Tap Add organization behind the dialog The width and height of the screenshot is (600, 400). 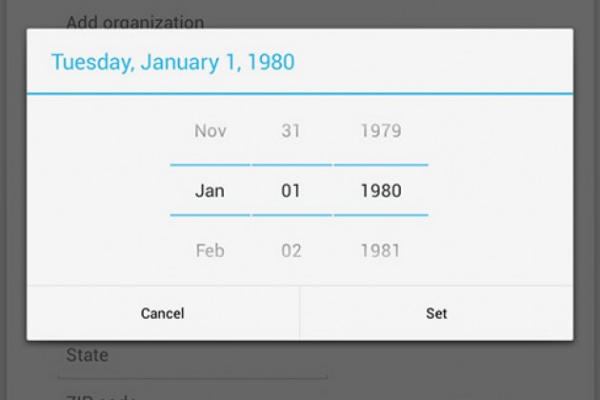pyautogui.click(x=135, y=20)
